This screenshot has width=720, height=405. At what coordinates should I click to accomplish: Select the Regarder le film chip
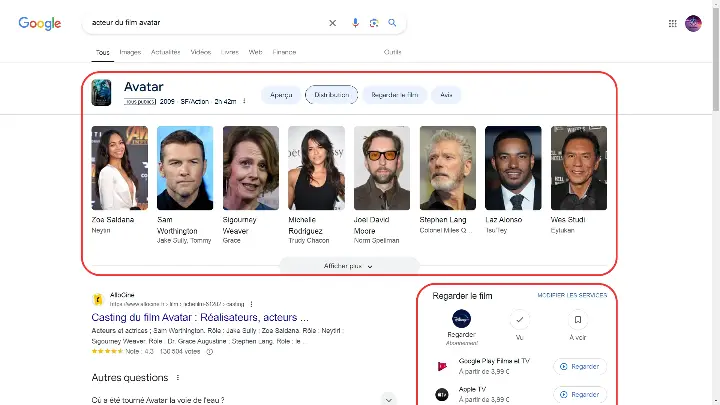pyautogui.click(x=394, y=95)
